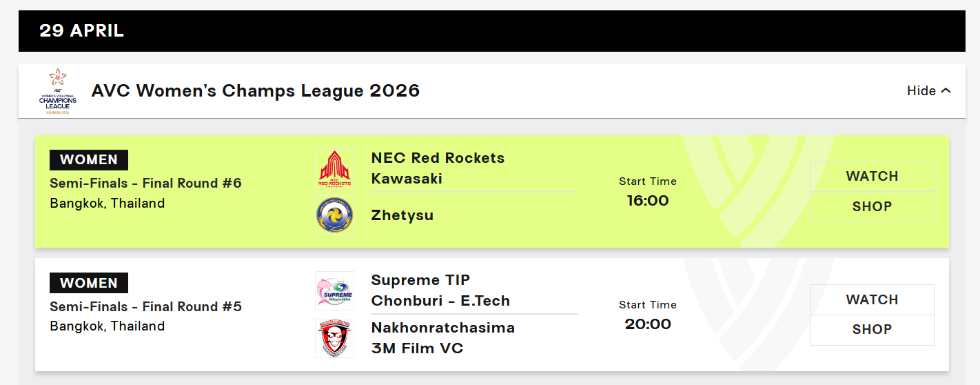Open Nakhonratchasima 3M Film VC link

[x=442, y=338]
